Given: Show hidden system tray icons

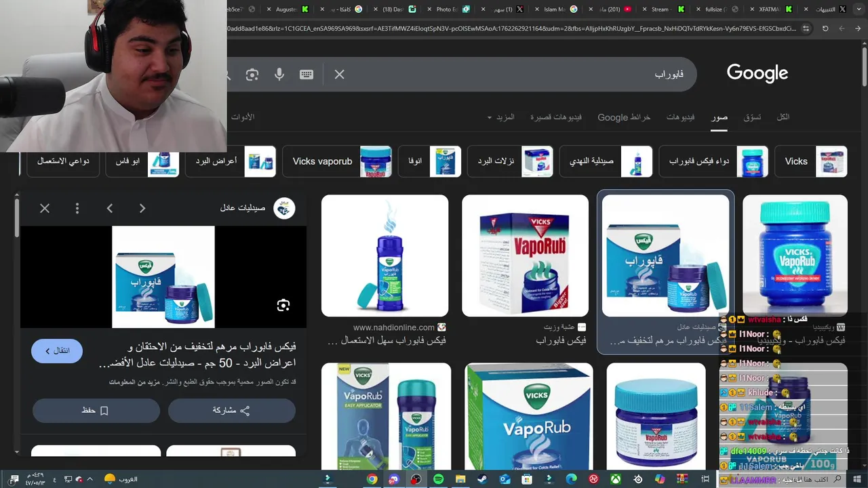Looking at the screenshot, I should click(90, 479).
